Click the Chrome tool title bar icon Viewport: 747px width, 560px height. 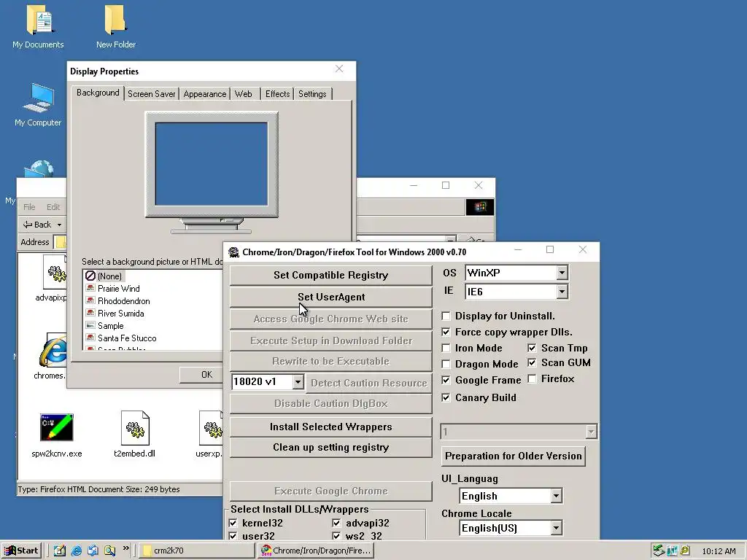[x=234, y=252]
